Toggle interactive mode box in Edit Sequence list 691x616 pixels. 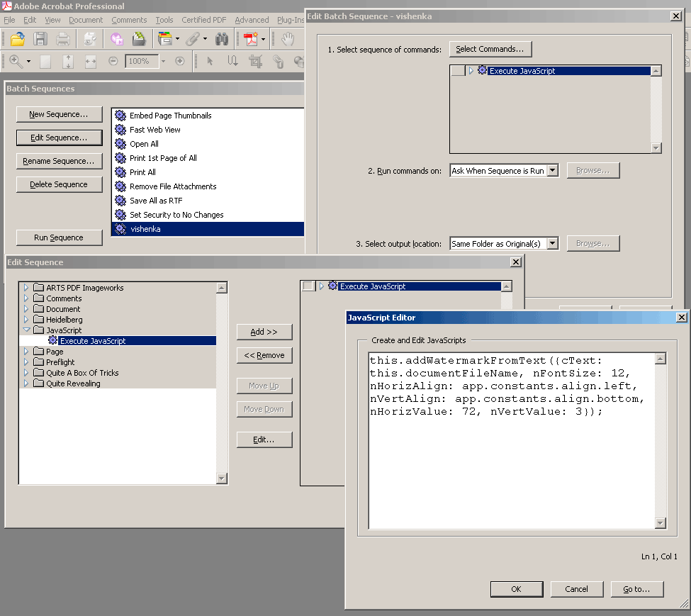coord(308,286)
